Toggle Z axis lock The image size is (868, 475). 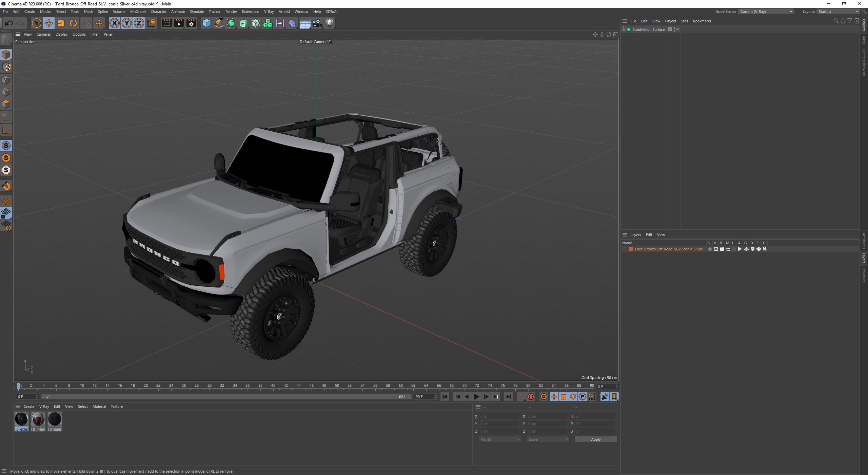coord(139,23)
